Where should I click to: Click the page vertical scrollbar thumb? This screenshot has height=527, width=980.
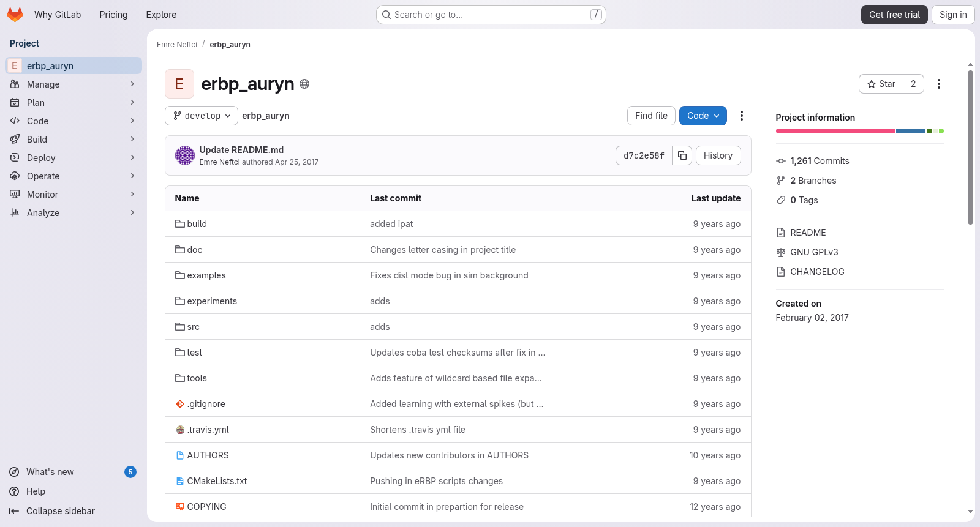[970, 148]
